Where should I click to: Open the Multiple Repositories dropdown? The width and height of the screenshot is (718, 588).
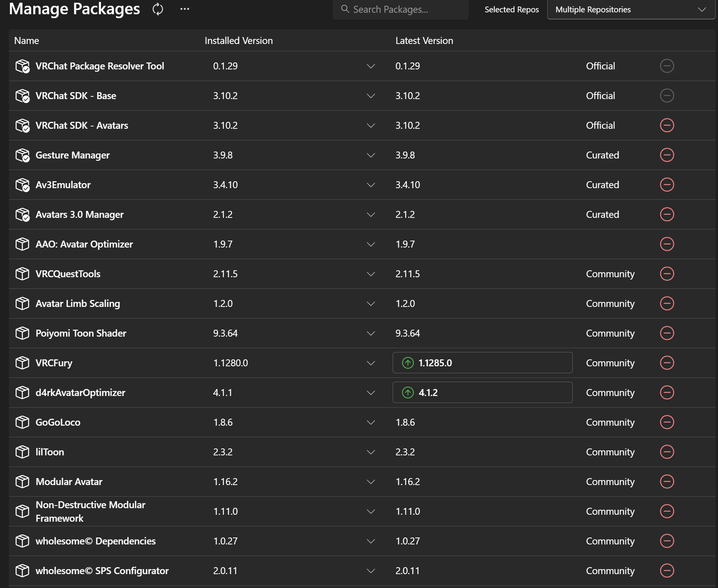click(631, 9)
